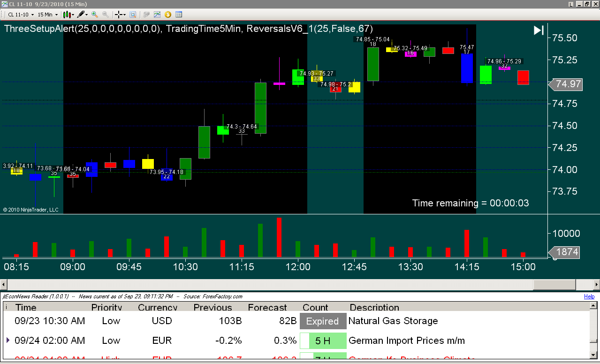Select the Natural Gas Storage row
Screen dimensions: 600x364
click(296, 321)
